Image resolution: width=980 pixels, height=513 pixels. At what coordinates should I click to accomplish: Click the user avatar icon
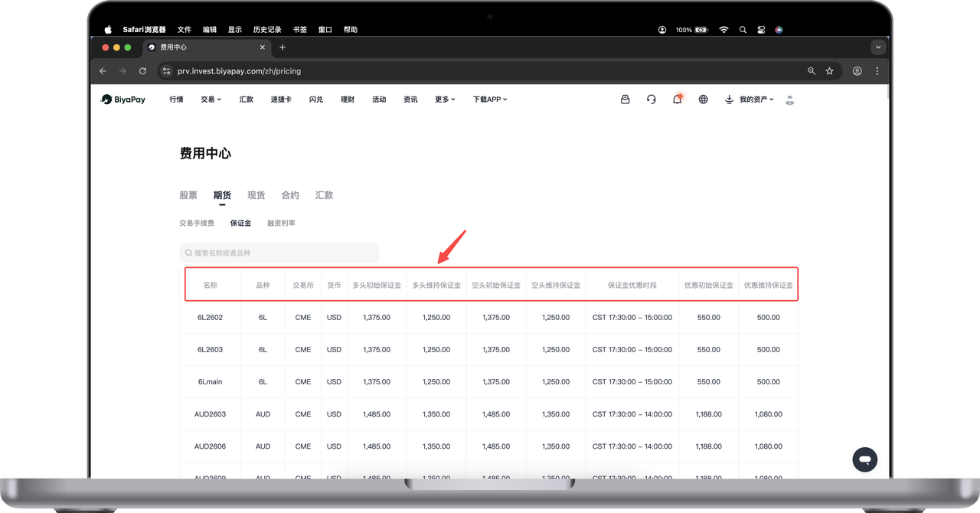click(x=790, y=100)
